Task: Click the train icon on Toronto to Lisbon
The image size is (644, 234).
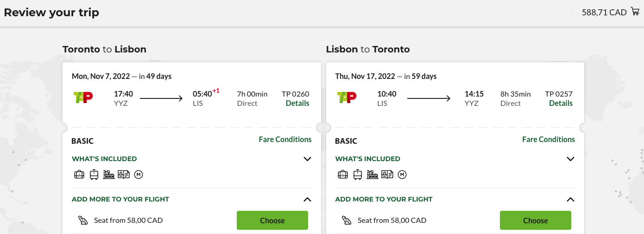Action: pyautogui.click(x=109, y=175)
